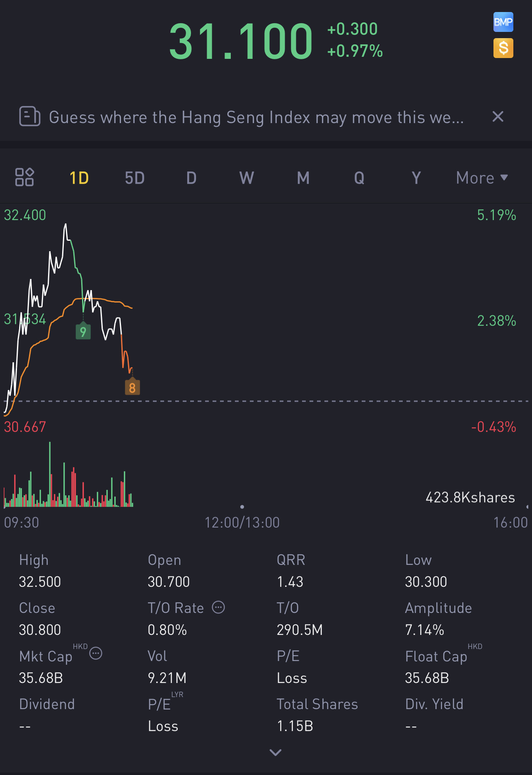Tap the orange 8 chart marker

tap(132, 387)
